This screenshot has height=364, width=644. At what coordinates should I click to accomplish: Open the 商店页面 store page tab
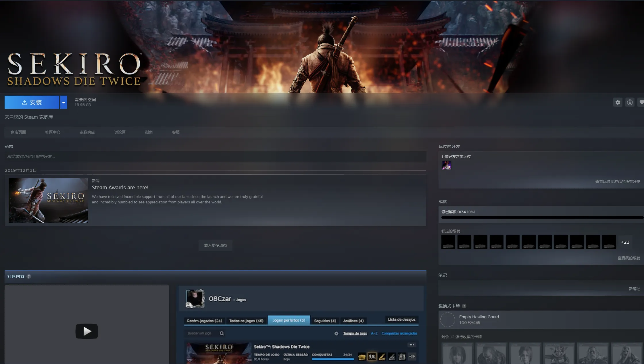click(x=18, y=132)
